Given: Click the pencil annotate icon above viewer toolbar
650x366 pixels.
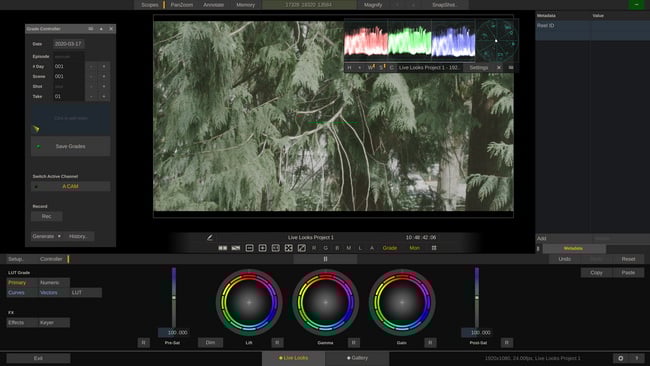Looking at the screenshot, I should (210, 238).
